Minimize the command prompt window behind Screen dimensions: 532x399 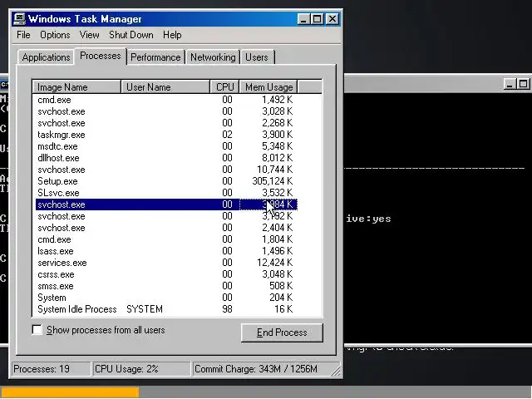(x=509, y=84)
